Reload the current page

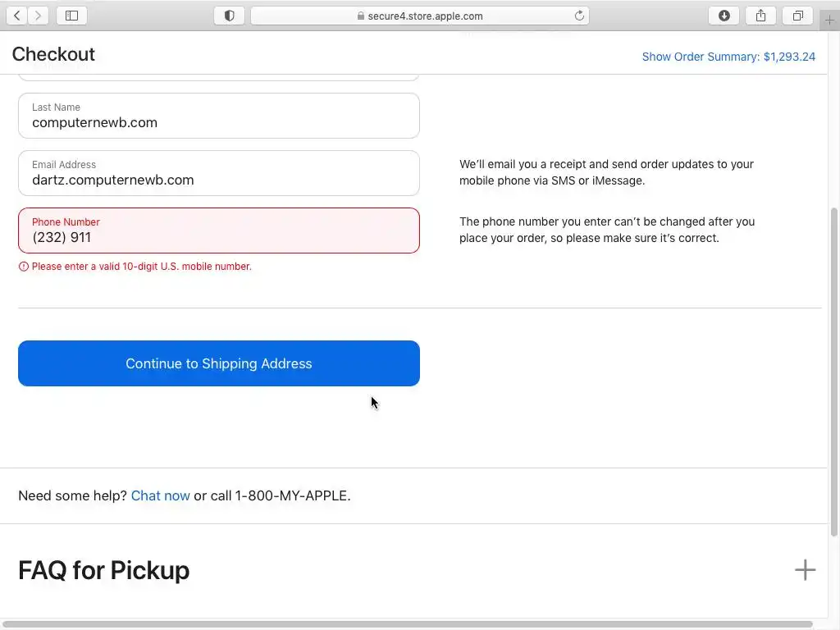click(x=579, y=16)
